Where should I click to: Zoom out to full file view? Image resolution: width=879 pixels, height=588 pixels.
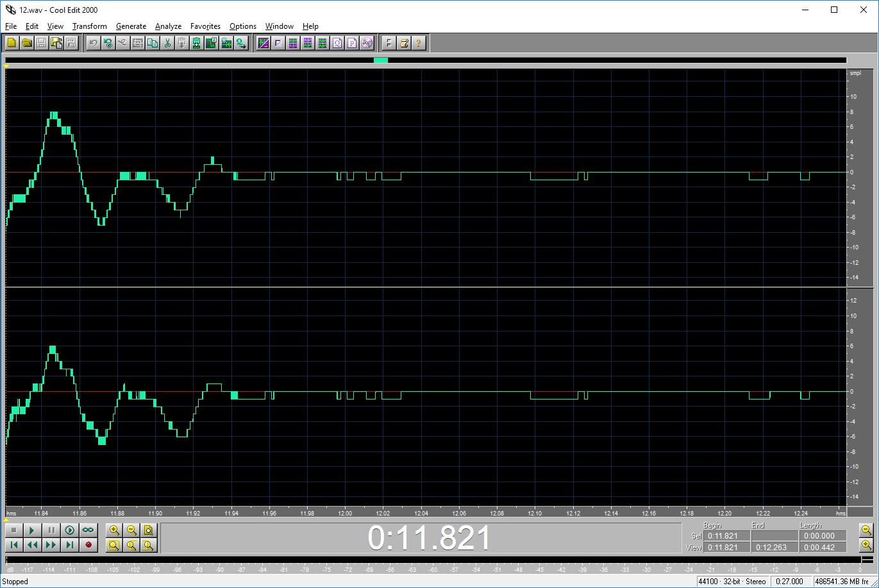149,530
